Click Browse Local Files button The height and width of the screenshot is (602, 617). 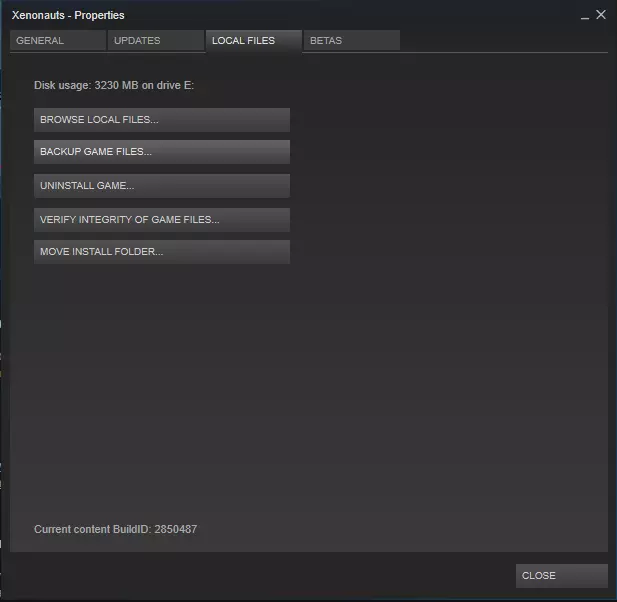(162, 120)
